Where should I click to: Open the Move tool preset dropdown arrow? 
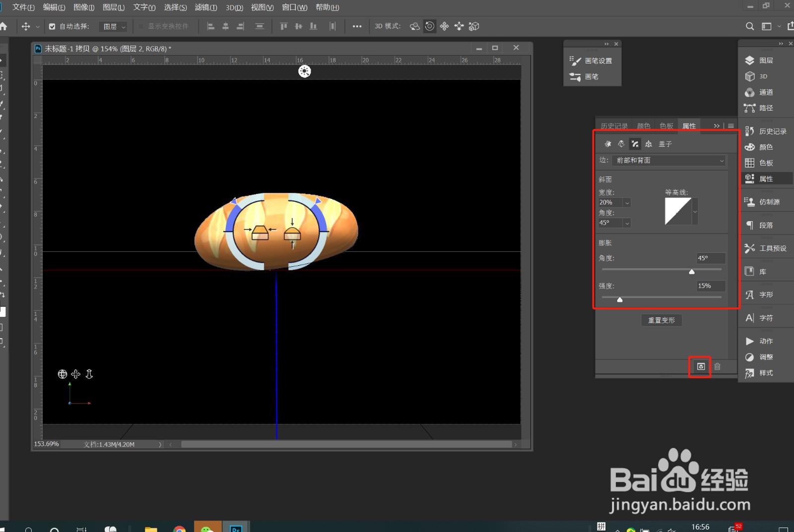(x=38, y=27)
